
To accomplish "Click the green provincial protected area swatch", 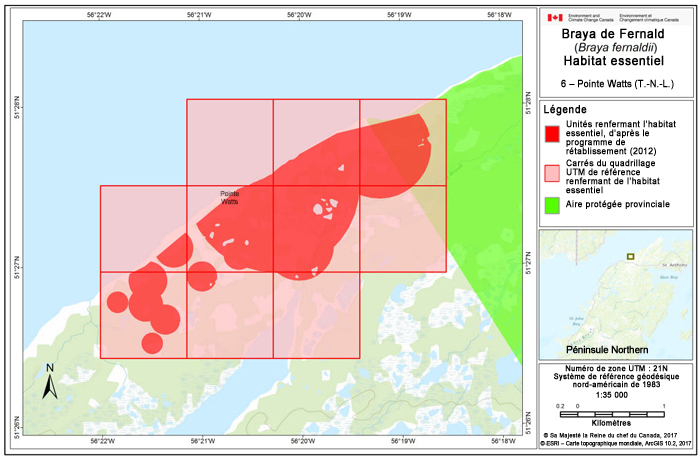I will pos(550,204).
